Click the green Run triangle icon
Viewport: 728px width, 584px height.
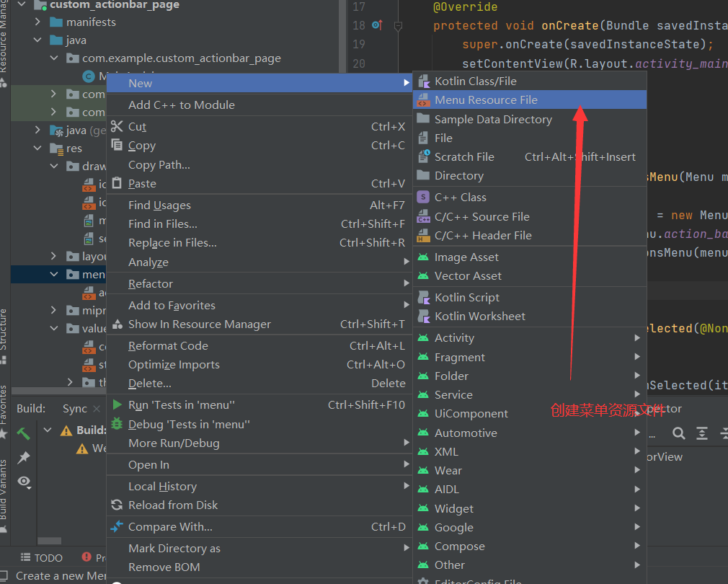[117, 404]
